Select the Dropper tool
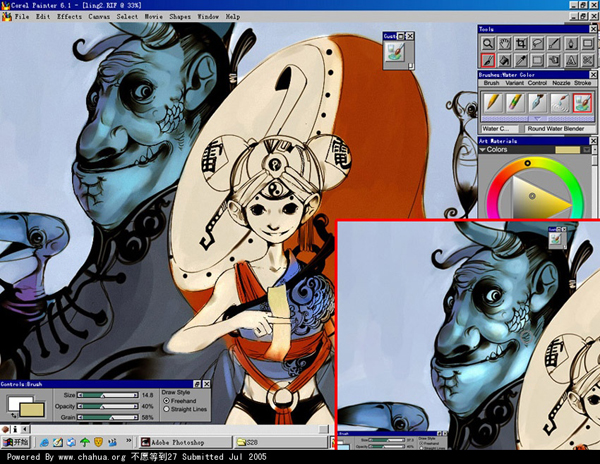Image resolution: width=600 pixels, height=464 pixels. [521, 60]
